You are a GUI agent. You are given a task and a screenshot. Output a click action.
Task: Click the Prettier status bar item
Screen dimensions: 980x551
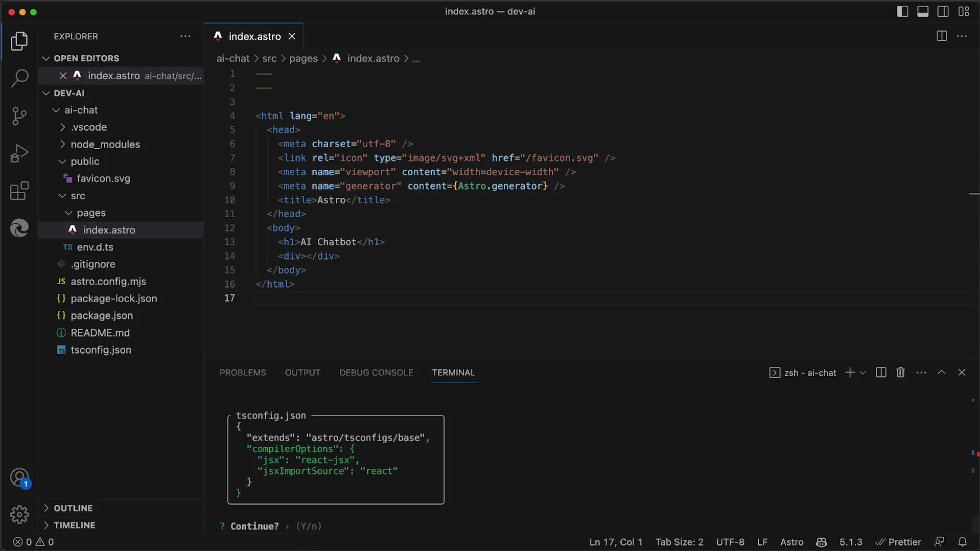coord(898,542)
